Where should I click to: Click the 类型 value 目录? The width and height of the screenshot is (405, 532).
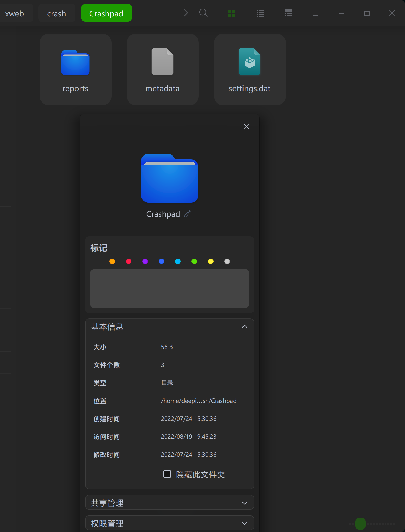coord(167,383)
